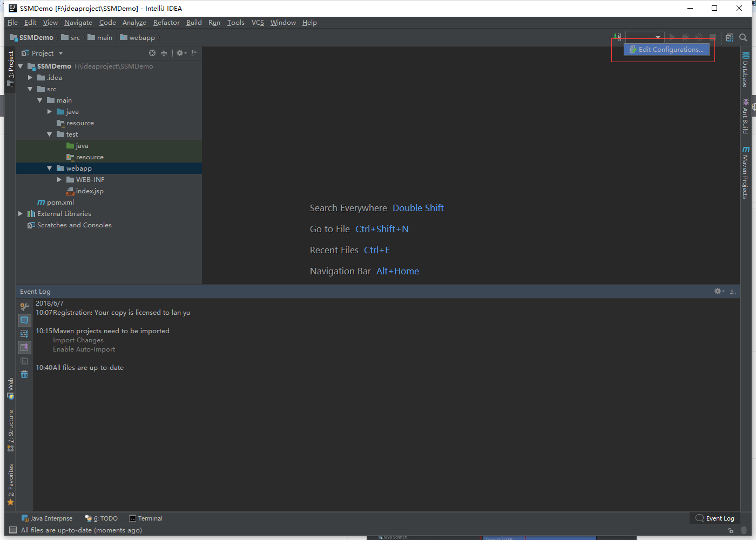
Task: Click the Hector code inspection icon in status bar
Action: pyautogui.click(x=744, y=530)
